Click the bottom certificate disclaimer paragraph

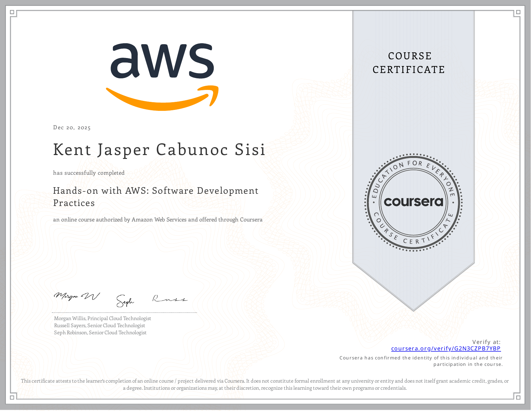click(265, 385)
